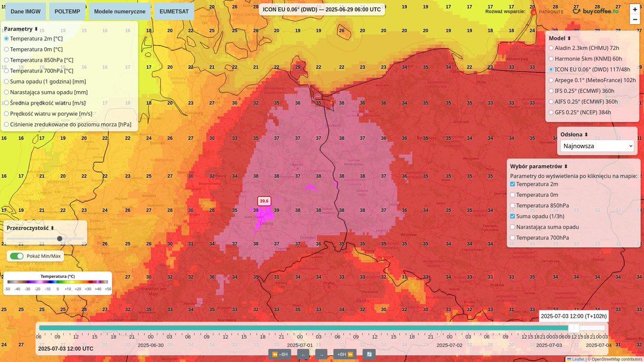Choose Arpege 0.1° (MeteoFrance) model
Image resolution: width=644 pixels, height=362 pixels.
click(x=551, y=80)
